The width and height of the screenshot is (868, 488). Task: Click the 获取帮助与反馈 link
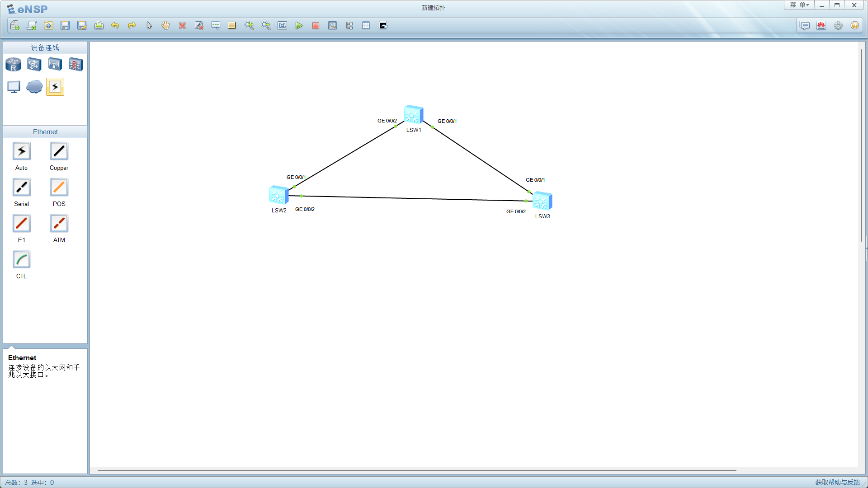(837, 482)
